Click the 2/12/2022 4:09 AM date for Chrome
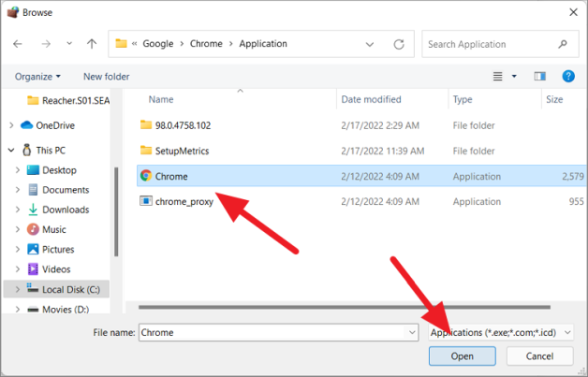The width and height of the screenshot is (588, 377). pyautogui.click(x=380, y=176)
